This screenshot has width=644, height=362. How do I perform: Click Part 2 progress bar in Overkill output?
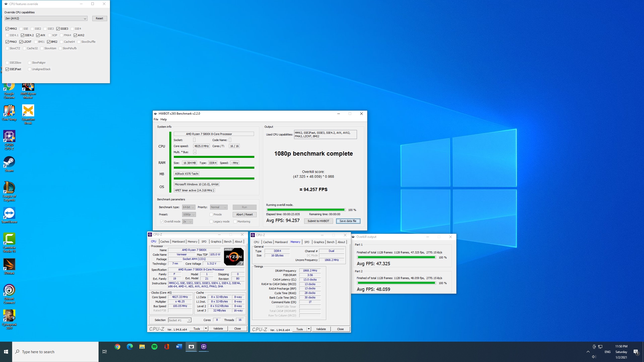tap(396, 283)
